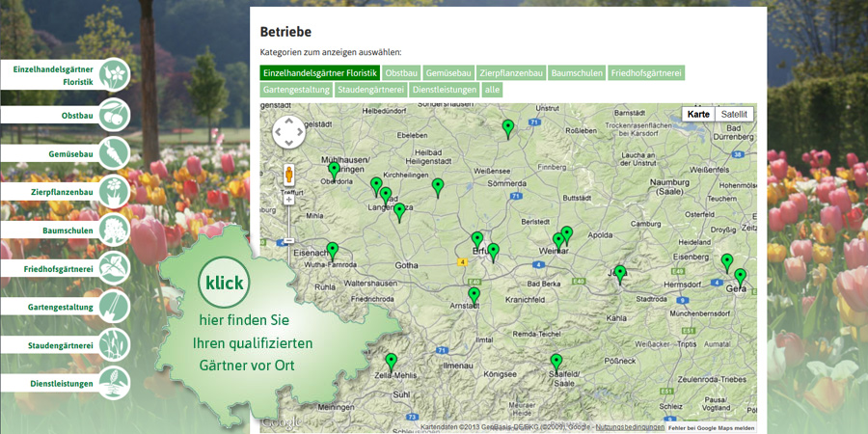This screenshot has height=434, width=868.
Task: Select the Baumschulen category filter above map
Action: tap(577, 73)
